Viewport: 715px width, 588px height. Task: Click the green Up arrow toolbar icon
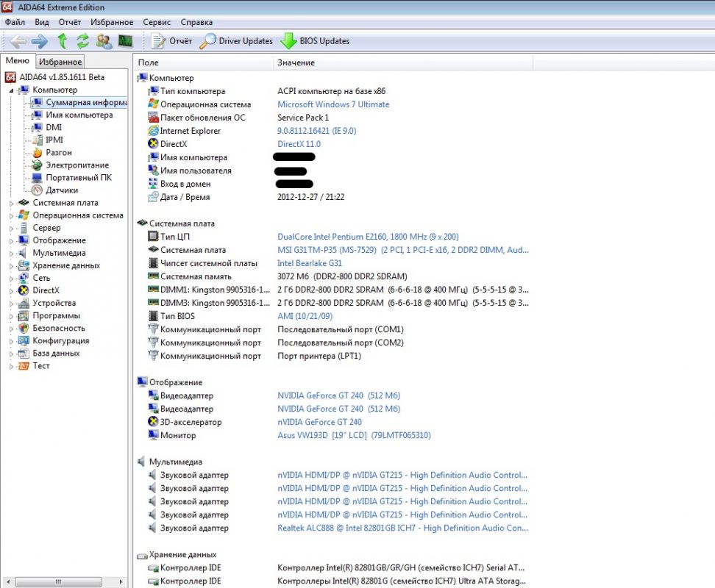tap(62, 41)
